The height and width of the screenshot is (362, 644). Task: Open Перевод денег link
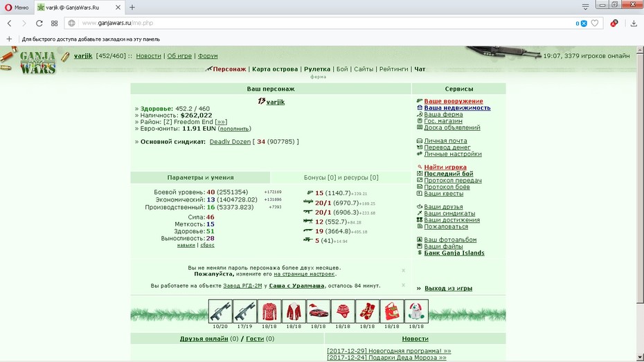(447, 147)
